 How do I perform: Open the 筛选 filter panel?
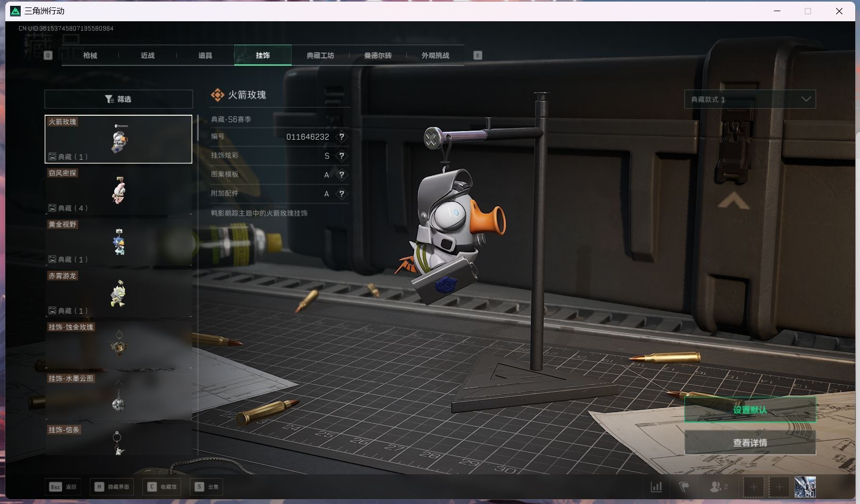click(x=118, y=99)
